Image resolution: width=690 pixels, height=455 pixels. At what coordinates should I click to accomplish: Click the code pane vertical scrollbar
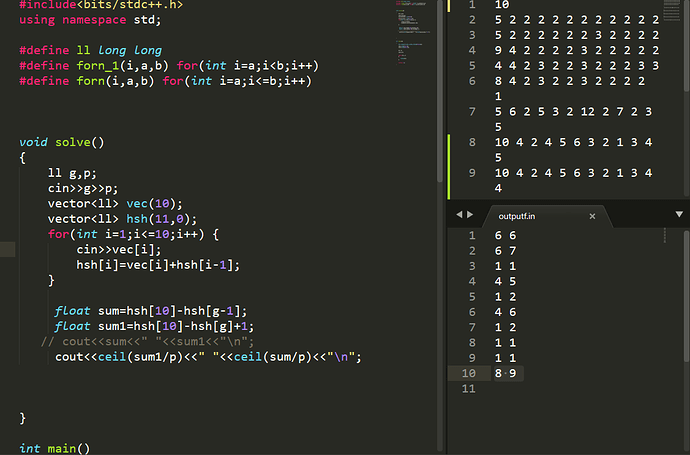pyautogui.click(x=440, y=92)
